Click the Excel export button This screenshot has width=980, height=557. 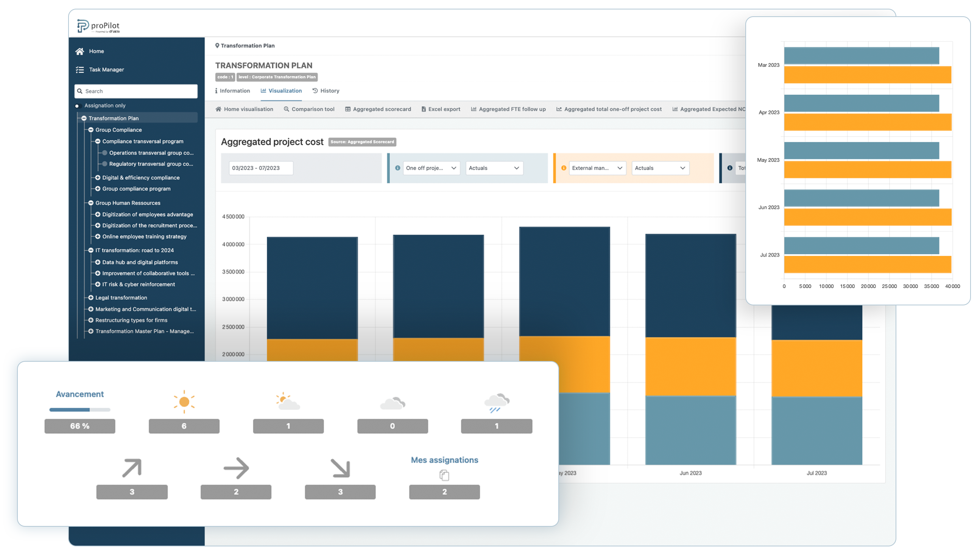point(441,109)
